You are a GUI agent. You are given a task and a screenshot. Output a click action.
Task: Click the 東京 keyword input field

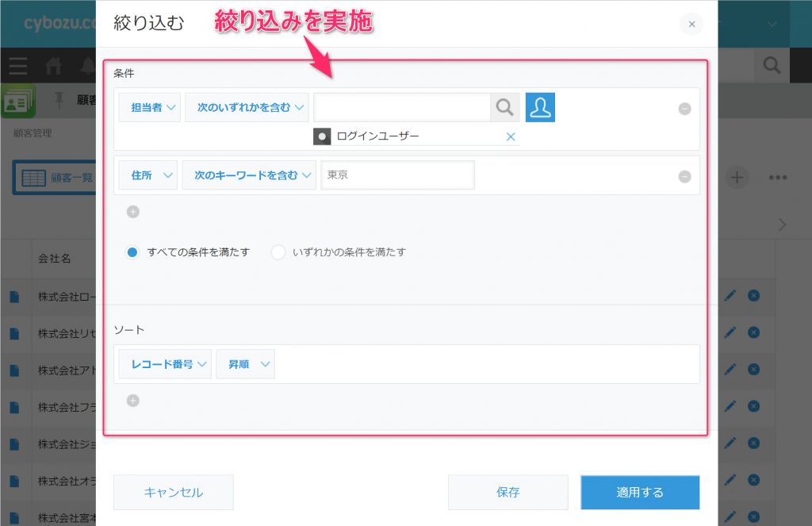point(398,175)
